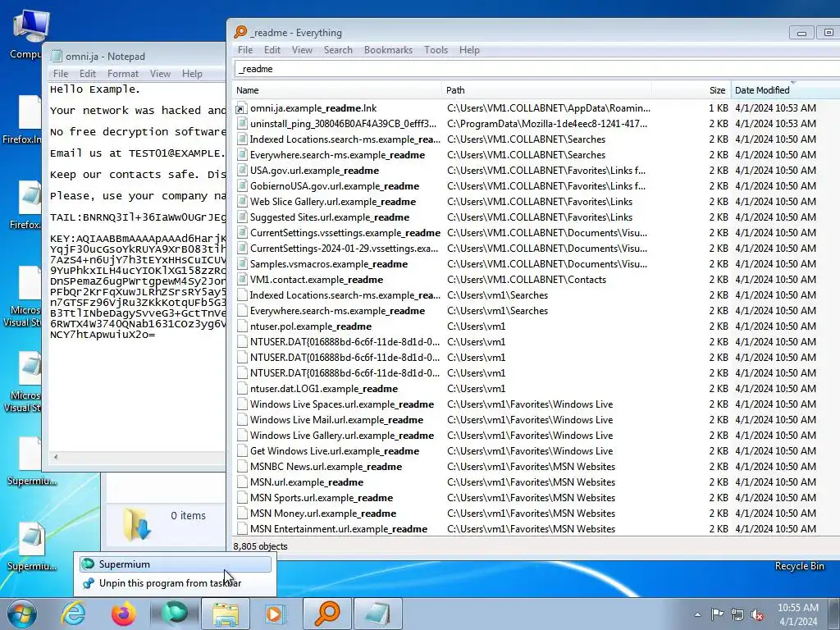840x630 pixels.
Task: Open Windows Media Player taskbar icon
Action: [276, 614]
